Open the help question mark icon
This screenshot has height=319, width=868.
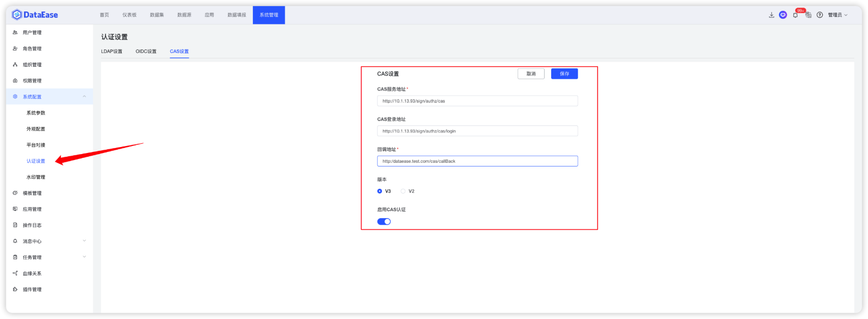pyautogui.click(x=820, y=15)
